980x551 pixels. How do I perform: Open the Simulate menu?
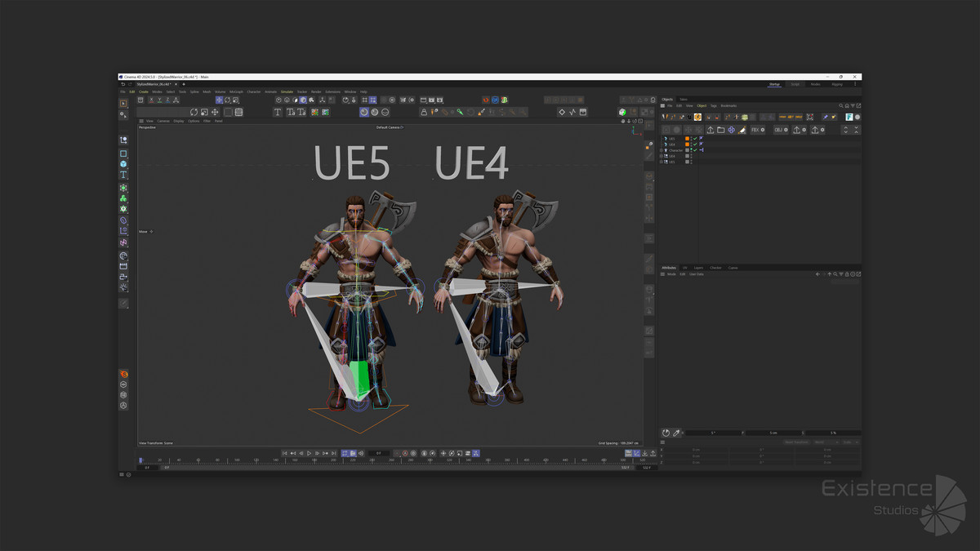(x=287, y=91)
